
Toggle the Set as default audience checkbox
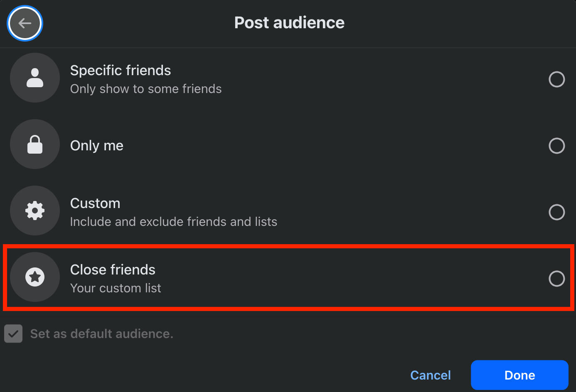pyautogui.click(x=13, y=334)
